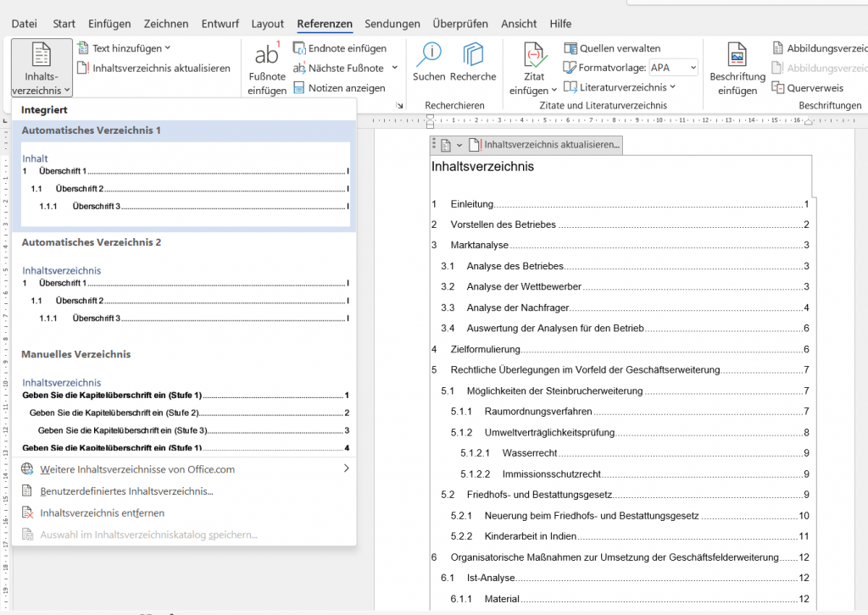Select Benutzerdefiniertes Inhaltsverzeichnis menu entry
Image resolution: width=868 pixels, height=615 pixels.
pos(126,491)
